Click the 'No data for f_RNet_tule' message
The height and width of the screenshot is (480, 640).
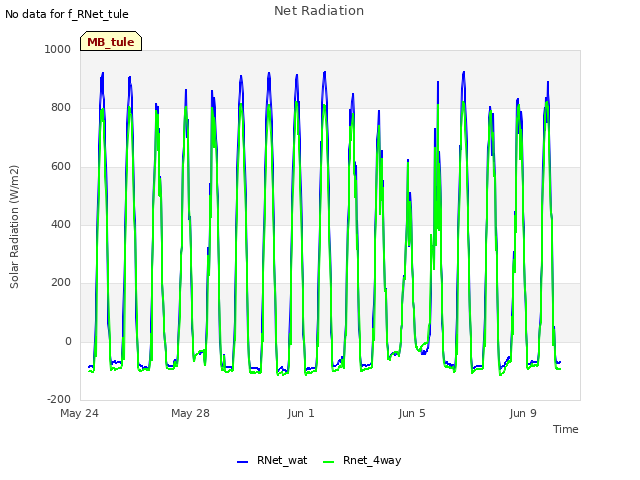67,14
